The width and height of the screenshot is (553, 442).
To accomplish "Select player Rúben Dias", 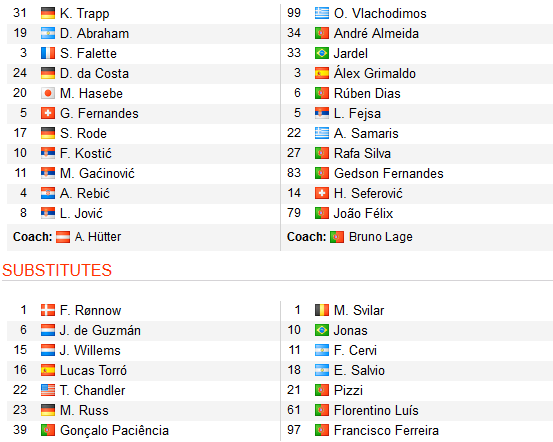I will tap(367, 93).
